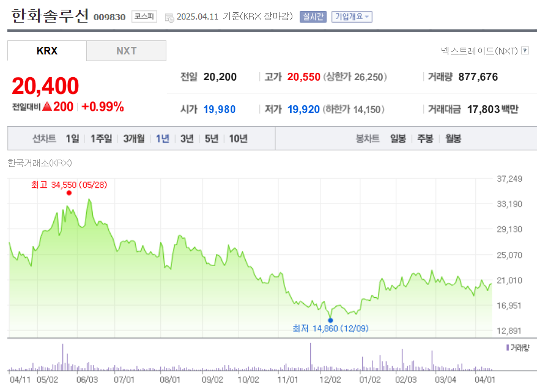537x392 pixels.
Task: Click the 한화솔루션 stock name heading
Action: click(50, 16)
